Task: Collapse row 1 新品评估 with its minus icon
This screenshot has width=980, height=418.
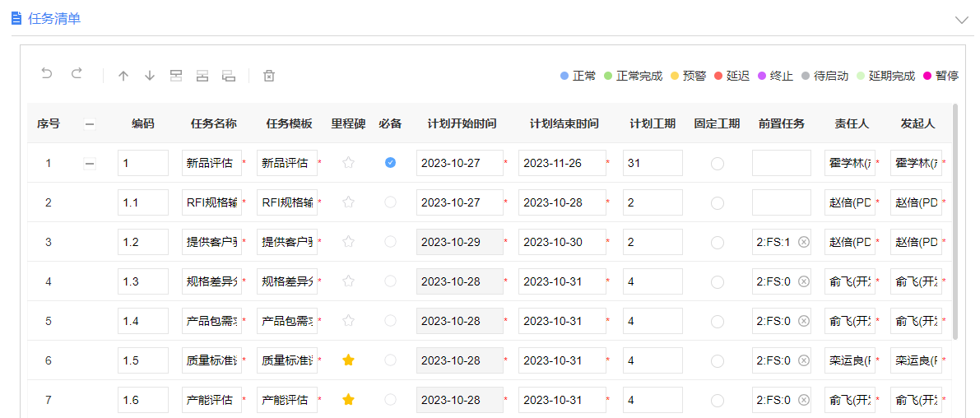Action: (90, 164)
